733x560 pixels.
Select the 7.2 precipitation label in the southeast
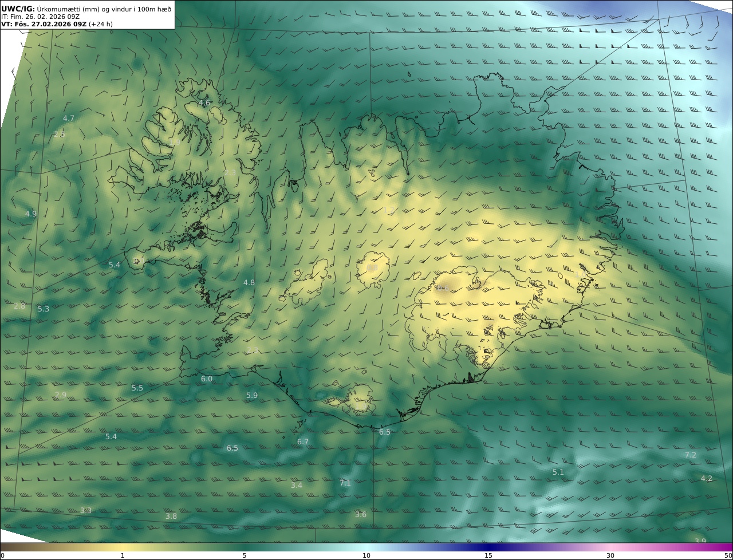click(x=691, y=455)
